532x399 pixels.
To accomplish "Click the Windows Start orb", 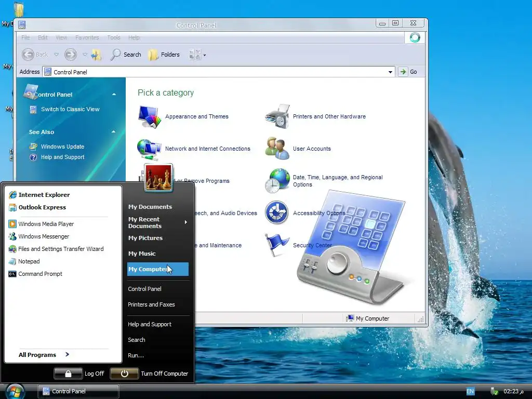I will (x=15, y=392).
